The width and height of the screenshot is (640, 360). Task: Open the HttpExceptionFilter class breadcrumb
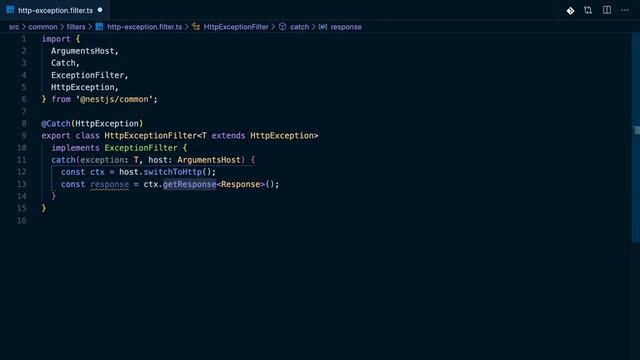(x=236, y=27)
